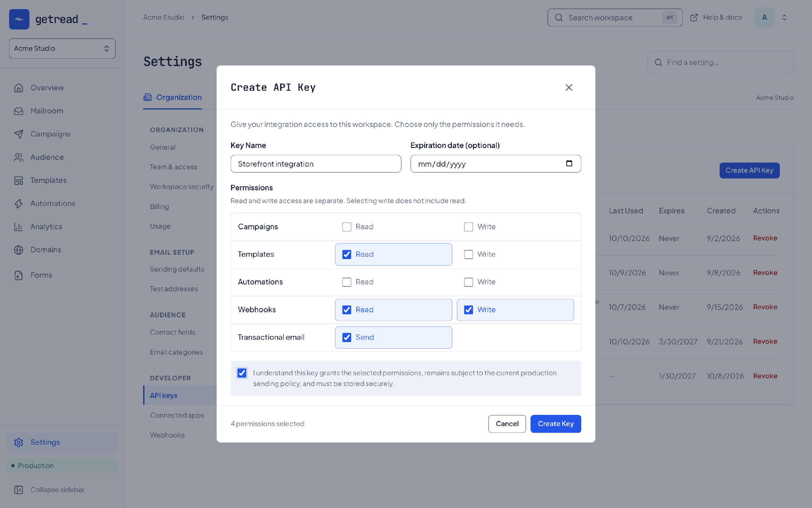Uncheck Transactional email Send permission
The image size is (812, 508).
pos(347,337)
